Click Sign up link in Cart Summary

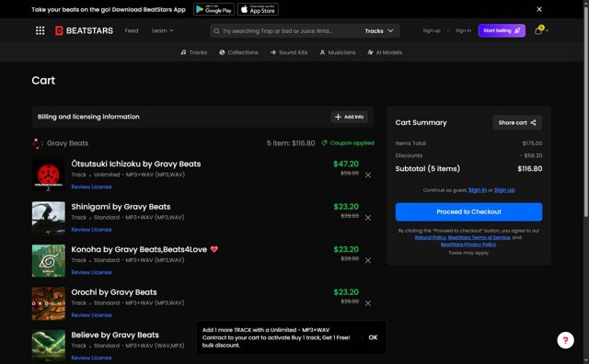pos(504,190)
